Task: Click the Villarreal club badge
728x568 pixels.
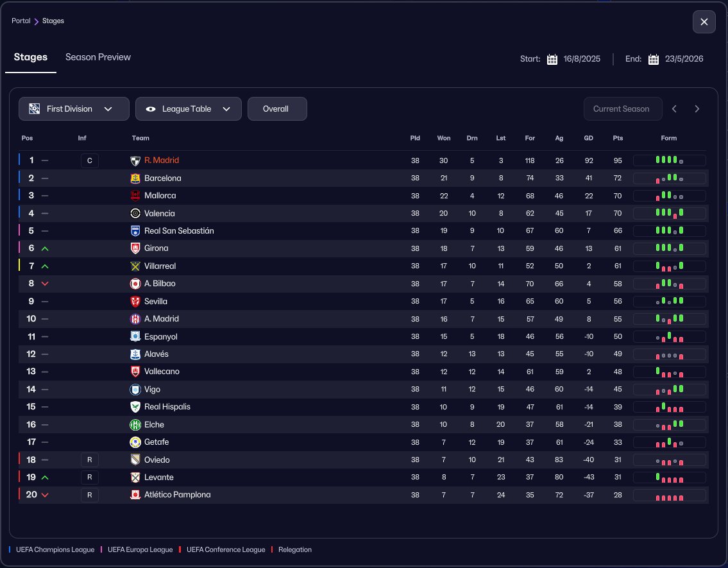Action: [135, 266]
